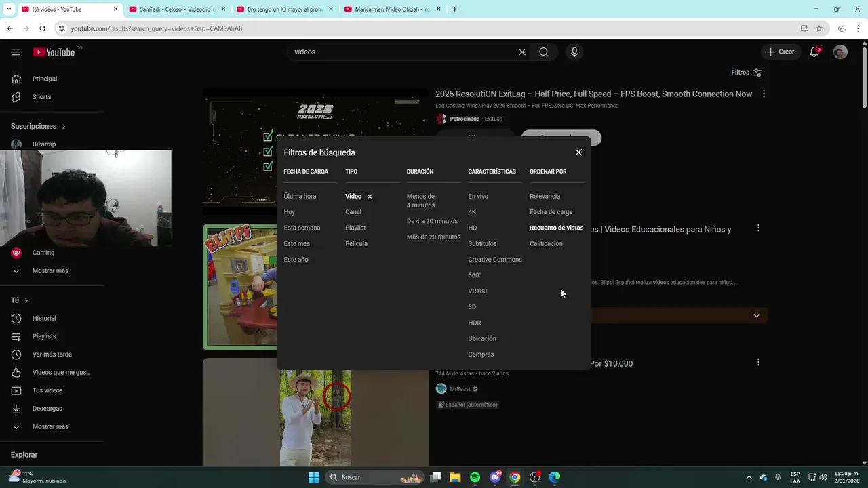Sort results by Fecha de carga
This screenshot has height=488, width=868.
[x=551, y=212]
